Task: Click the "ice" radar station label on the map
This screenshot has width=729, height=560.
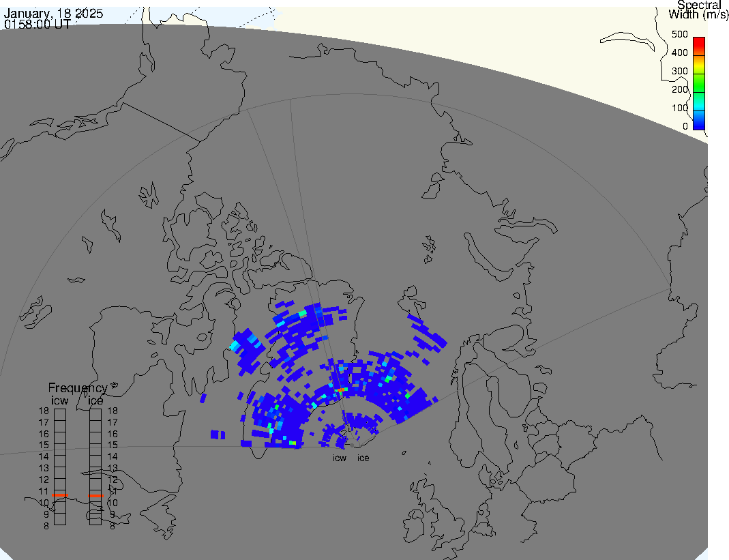Action: (x=363, y=458)
